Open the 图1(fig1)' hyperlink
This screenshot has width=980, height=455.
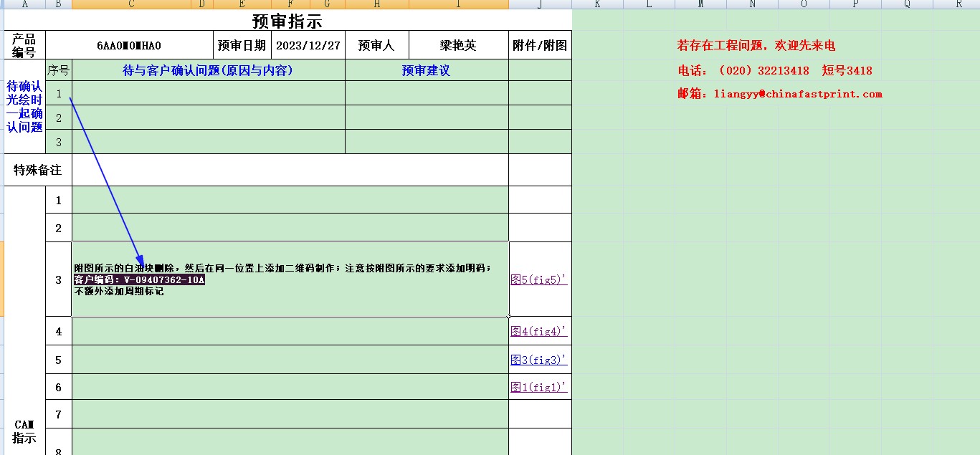(538, 387)
